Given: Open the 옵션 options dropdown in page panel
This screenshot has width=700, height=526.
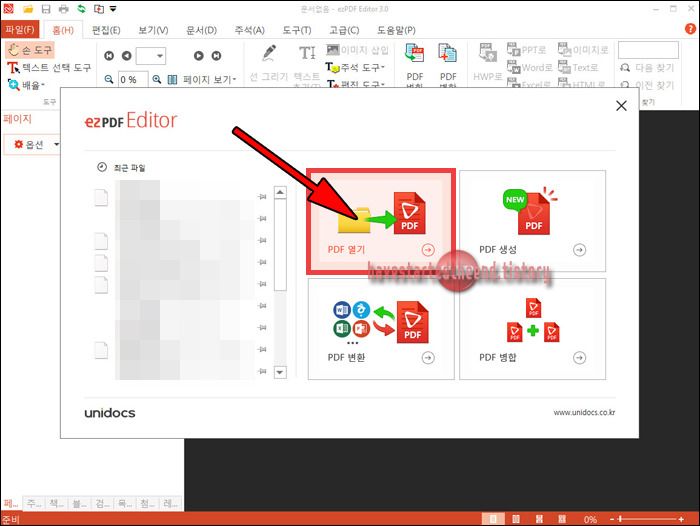Looking at the screenshot, I should (32, 144).
